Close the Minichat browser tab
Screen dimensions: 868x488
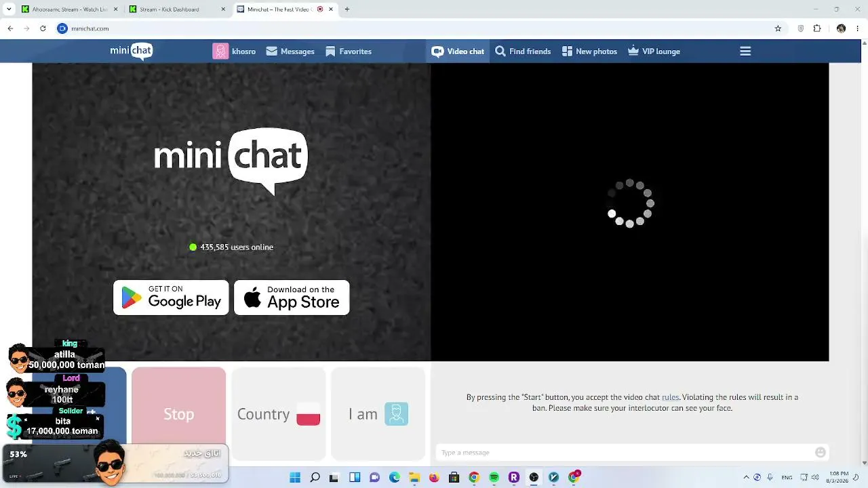(331, 9)
